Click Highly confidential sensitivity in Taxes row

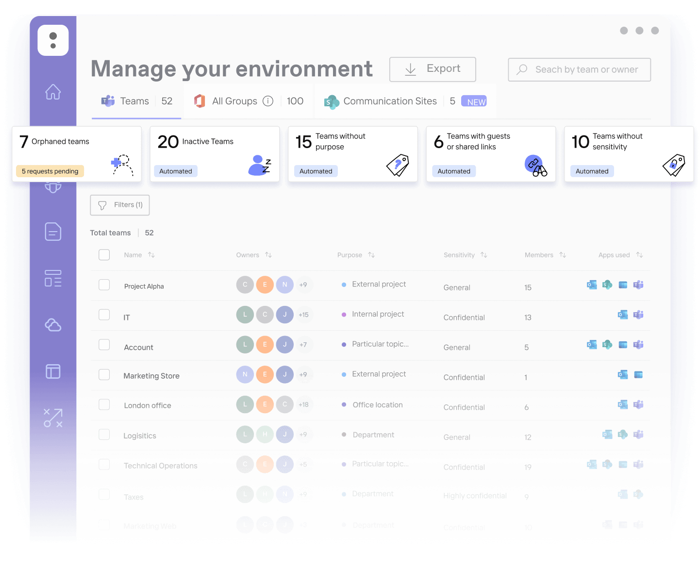[x=475, y=496]
